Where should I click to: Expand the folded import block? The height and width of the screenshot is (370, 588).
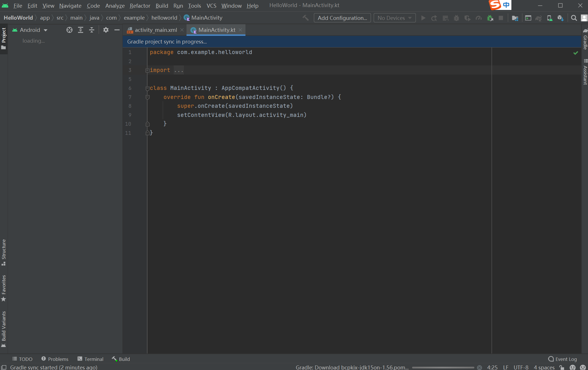pyautogui.click(x=147, y=70)
